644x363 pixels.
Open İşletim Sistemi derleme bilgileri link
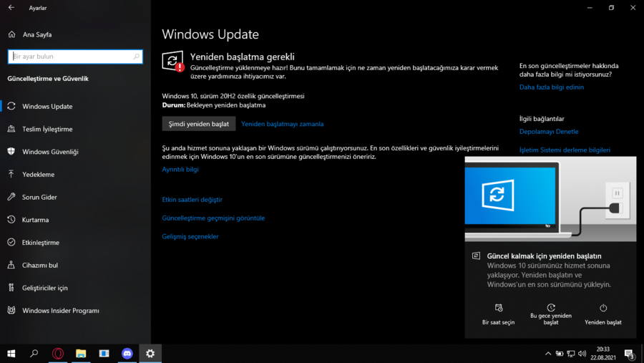[x=565, y=150]
